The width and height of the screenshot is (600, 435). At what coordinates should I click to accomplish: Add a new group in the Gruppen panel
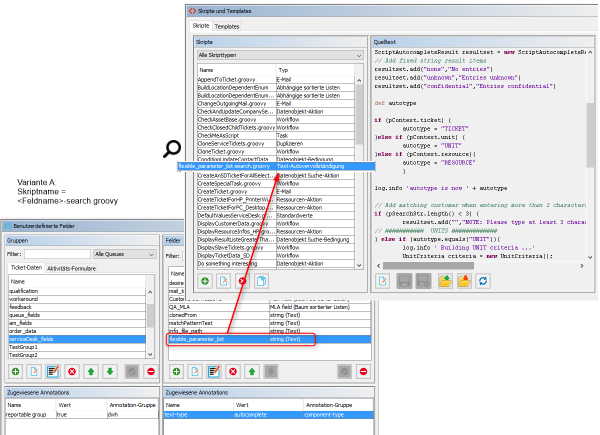[x=15, y=371]
